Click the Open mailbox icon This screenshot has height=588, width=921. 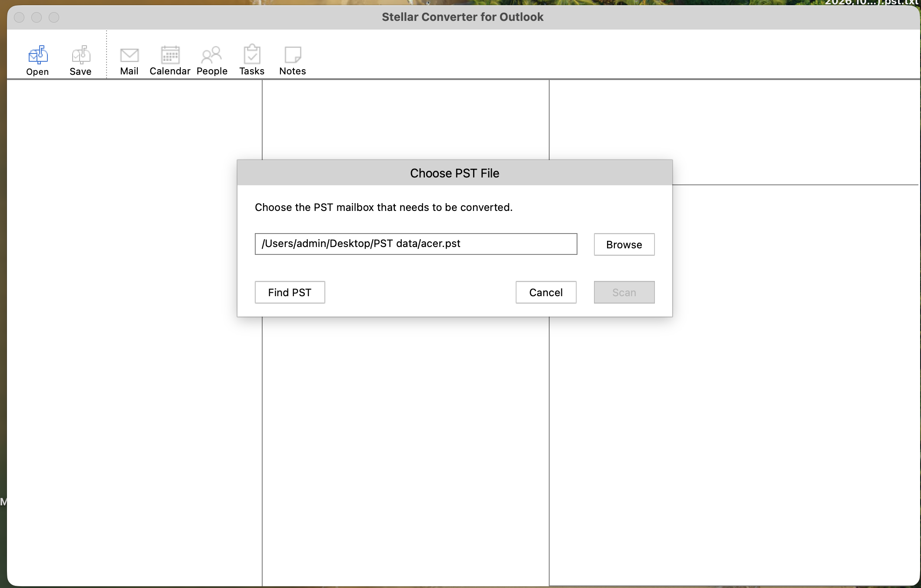tap(38, 55)
